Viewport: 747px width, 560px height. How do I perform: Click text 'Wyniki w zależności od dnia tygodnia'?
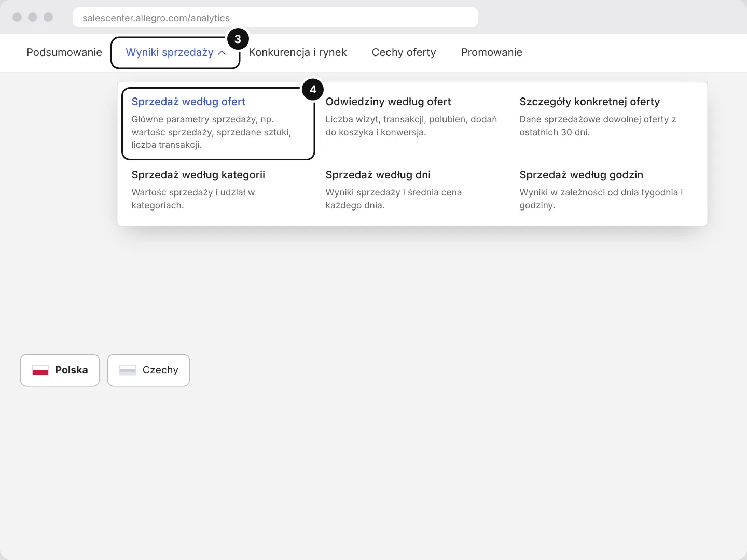[x=599, y=192]
